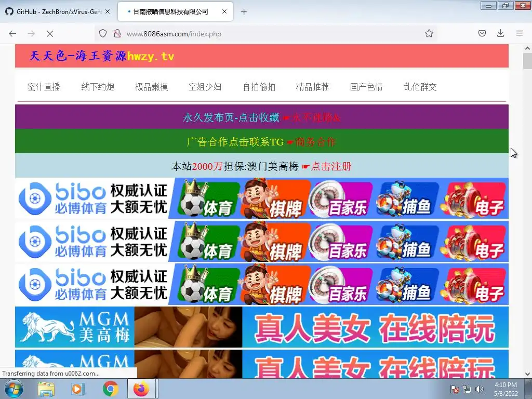Click the 广告合作点击联系TG link
532x399 pixels.
point(235,142)
